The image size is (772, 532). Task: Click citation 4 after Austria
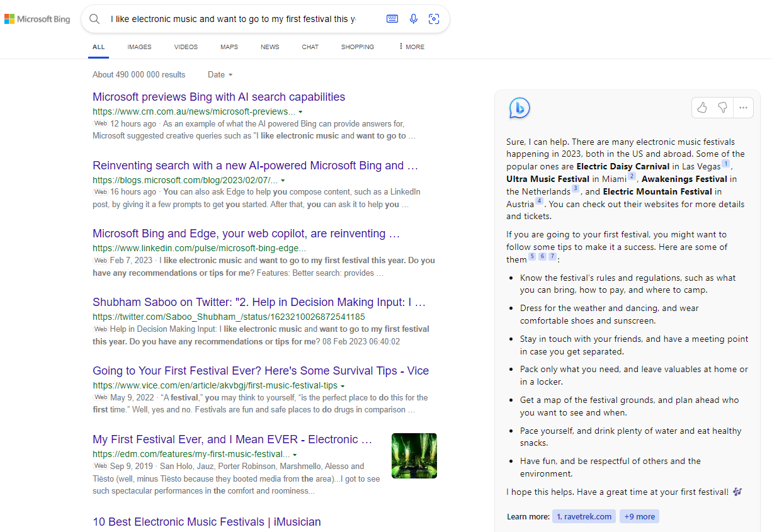click(x=539, y=201)
